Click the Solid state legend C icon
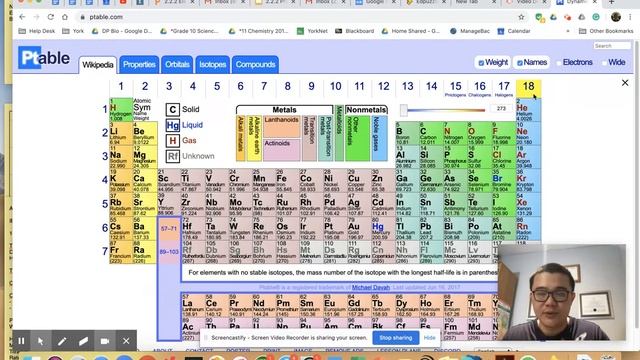Image resolution: width=640 pixels, height=360 pixels. pyautogui.click(x=173, y=109)
